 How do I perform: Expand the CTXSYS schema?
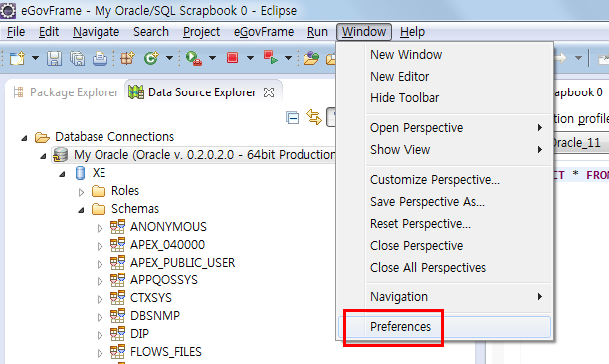tap(100, 299)
